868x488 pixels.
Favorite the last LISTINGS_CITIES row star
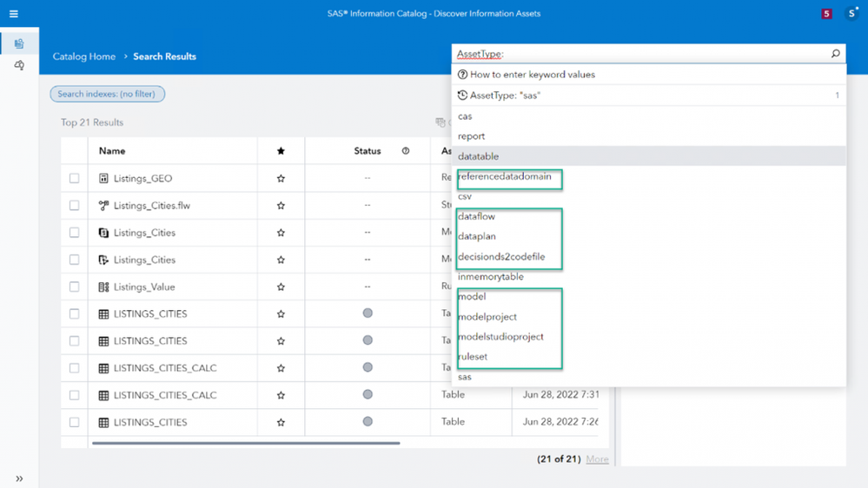[x=281, y=423]
